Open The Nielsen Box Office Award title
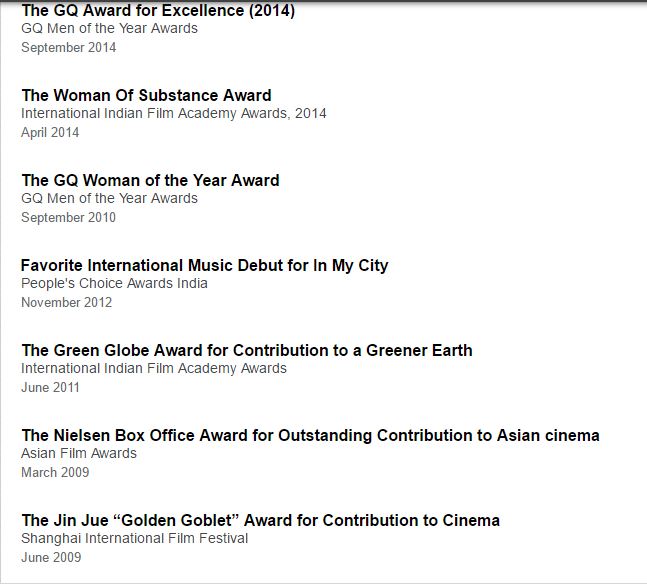 pyautogui.click(x=310, y=436)
